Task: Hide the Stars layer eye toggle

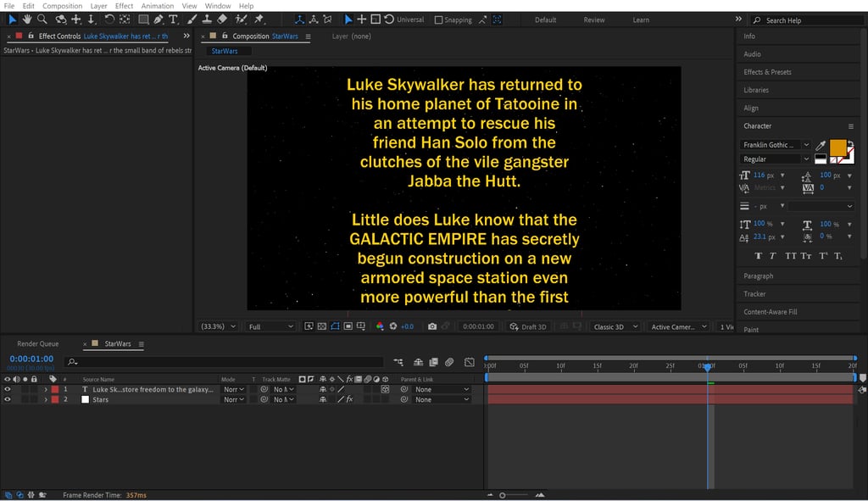Action: tap(7, 399)
